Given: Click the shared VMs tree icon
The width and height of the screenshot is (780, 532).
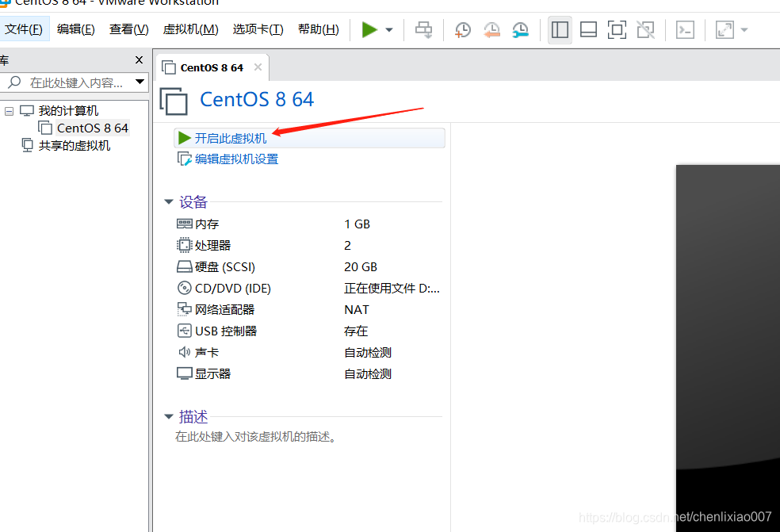Looking at the screenshot, I should pyautogui.click(x=28, y=145).
